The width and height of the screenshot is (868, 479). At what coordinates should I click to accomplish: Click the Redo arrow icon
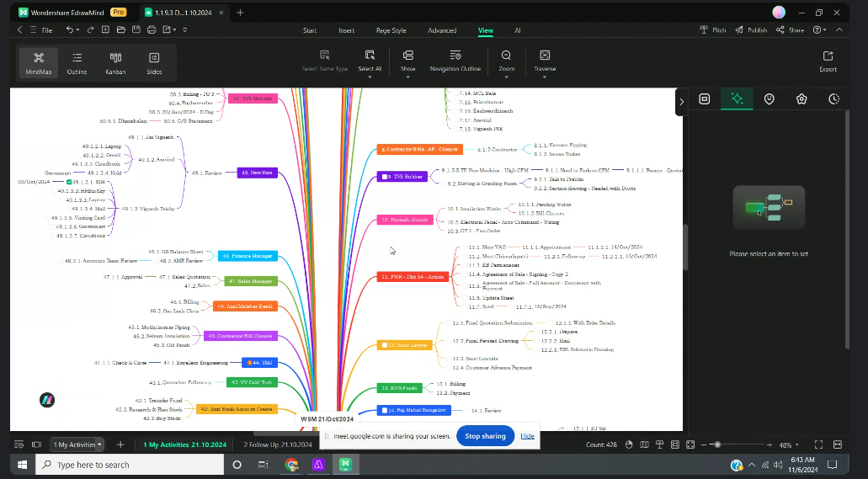pyautogui.click(x=90, y=30)
